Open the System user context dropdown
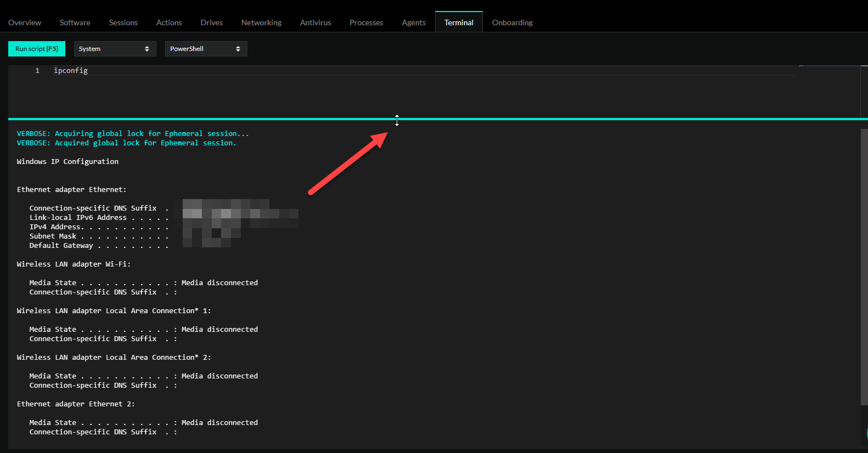This screenshot has height=453, width=868. tap(115, 49)
